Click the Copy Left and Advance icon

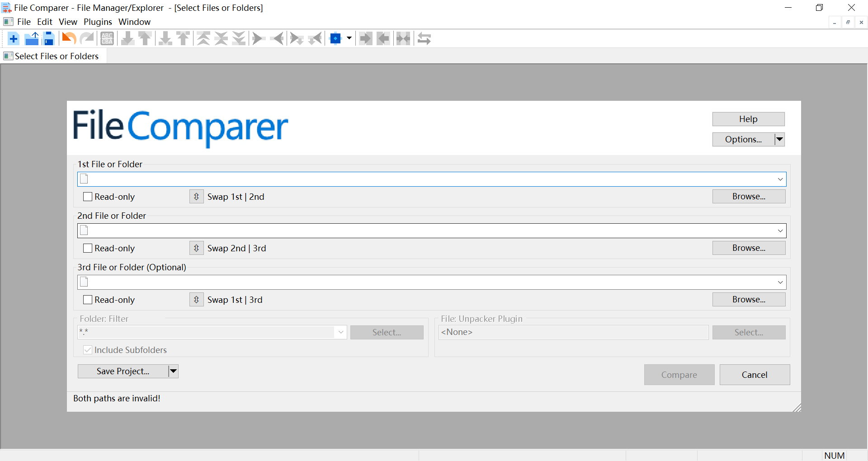(315, 39)
